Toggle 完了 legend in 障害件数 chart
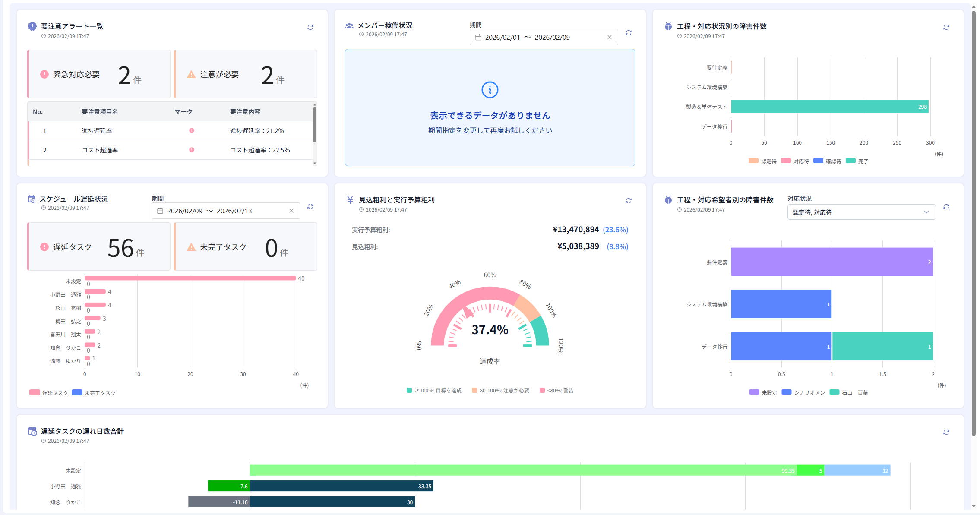The height and width of the screenshot is (515, 980). (x=857, y=161)
